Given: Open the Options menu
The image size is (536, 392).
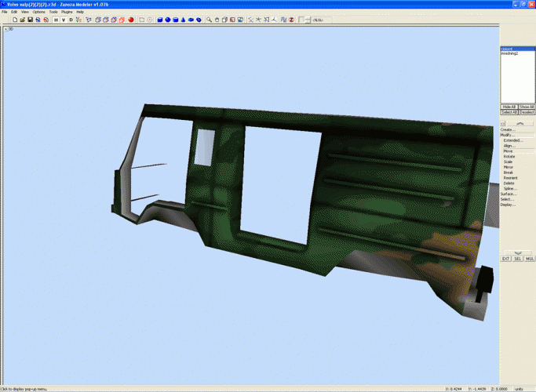Looking at the screenshot, I should click(39, 12).
